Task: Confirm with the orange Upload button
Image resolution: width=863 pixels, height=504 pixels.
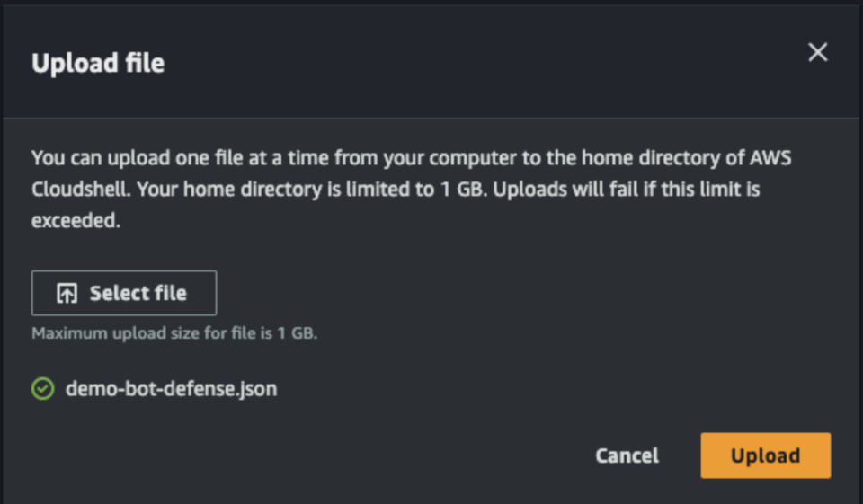Action: (766, 455)
